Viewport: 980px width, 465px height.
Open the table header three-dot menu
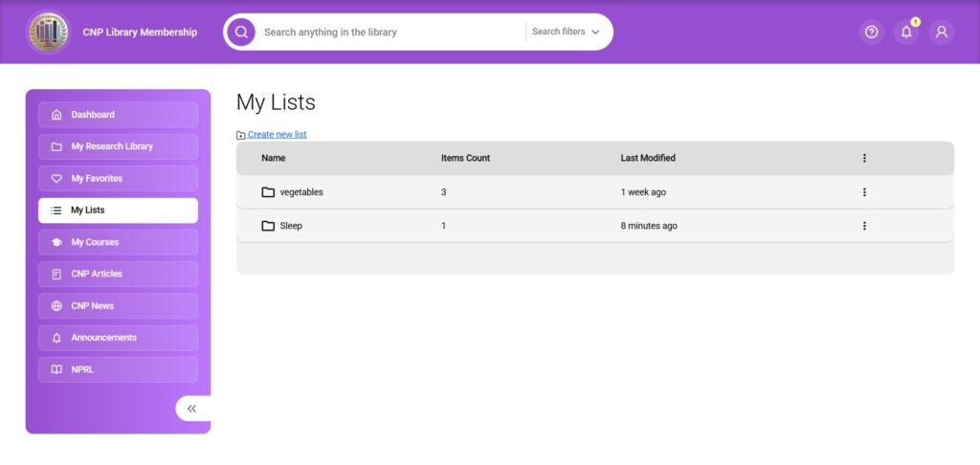point(864,158)
